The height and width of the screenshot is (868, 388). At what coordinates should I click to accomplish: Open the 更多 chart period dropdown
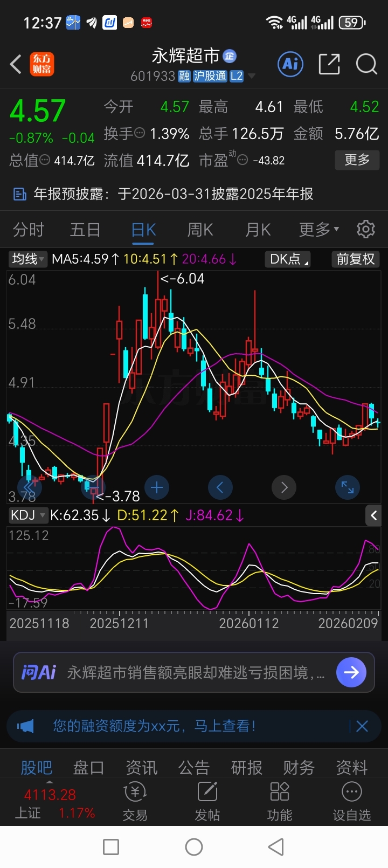[319, 230]
